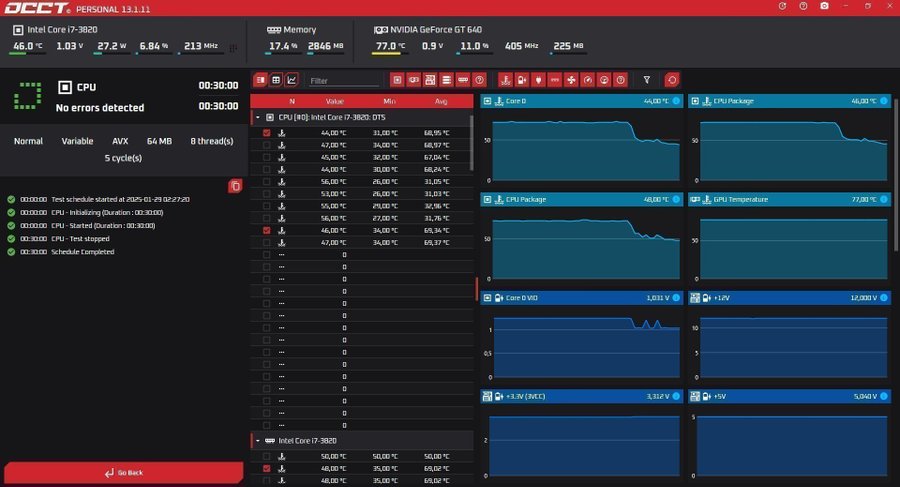This screenshot has width=900, height=487.
Task: Collapse the CPU [#0] Intel Core i7-3820 DTS group
Action: pos(258,117)
